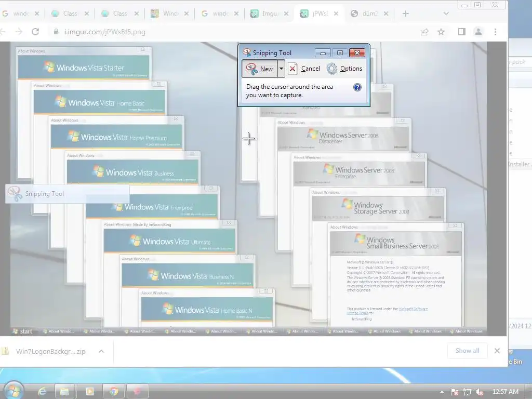Click the displayed imgur screenshot image

click(x=248, y=189)
